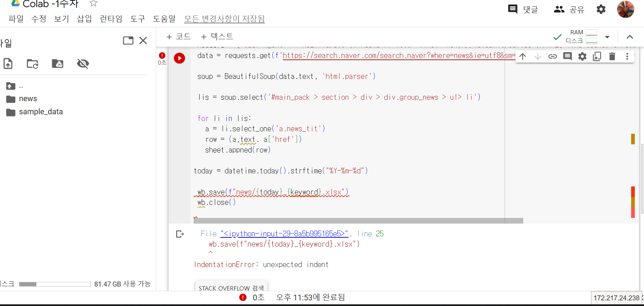This screenshot has width=644, height=306.
Task: Click the connected checkmark status icon
Action: [557, 37]
